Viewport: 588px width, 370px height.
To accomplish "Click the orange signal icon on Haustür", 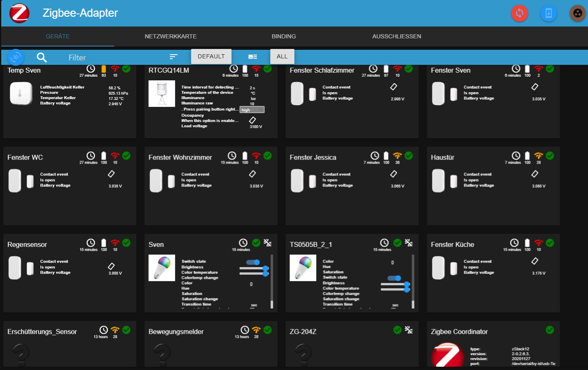I will pos(539,155).
